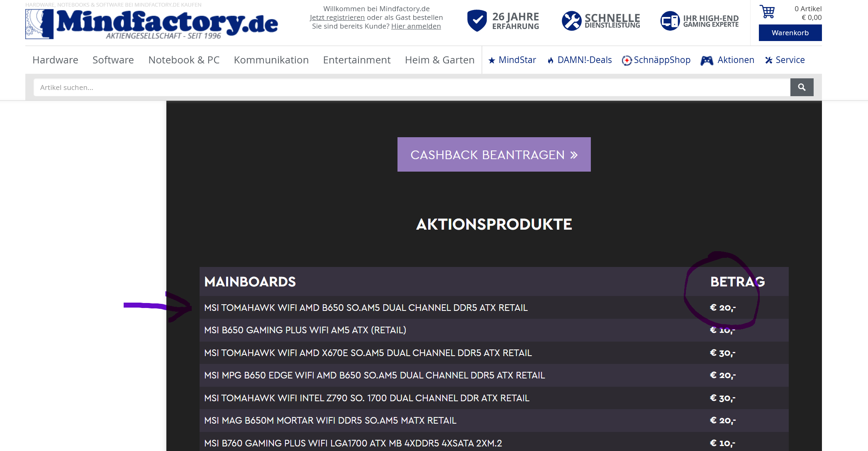Click the shopping cart icon
This screenshot has width=868, height=451.
(x=767, y=12)
